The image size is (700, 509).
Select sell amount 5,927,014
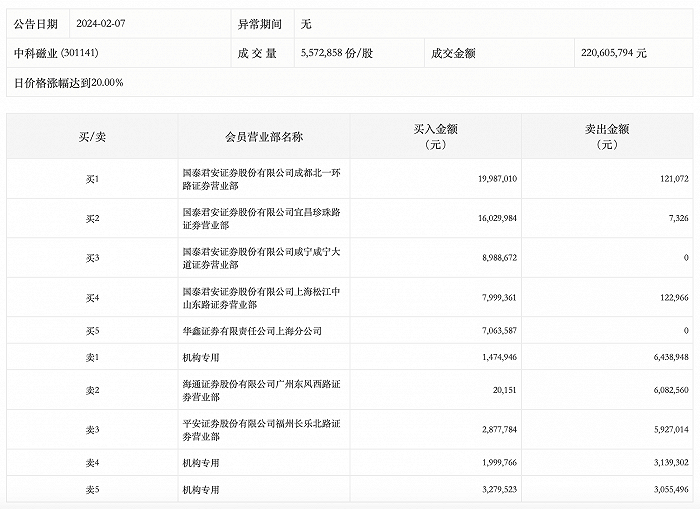(671, 430)
